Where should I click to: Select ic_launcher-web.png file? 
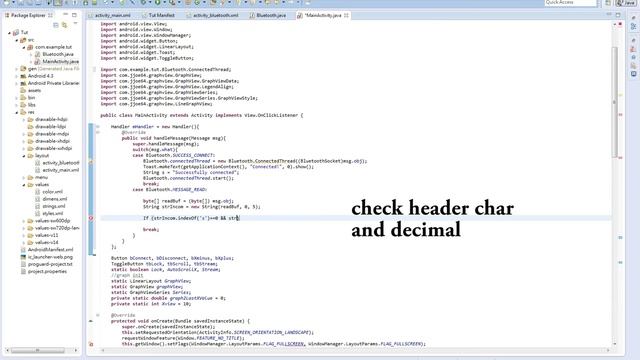[47, 257]
